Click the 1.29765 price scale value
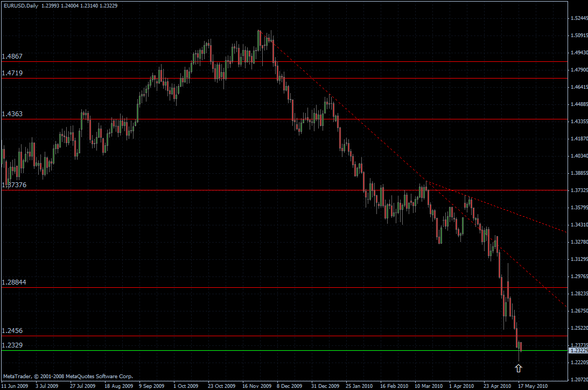The width and height of the screenshot is (588, 390). pos(579,276)
